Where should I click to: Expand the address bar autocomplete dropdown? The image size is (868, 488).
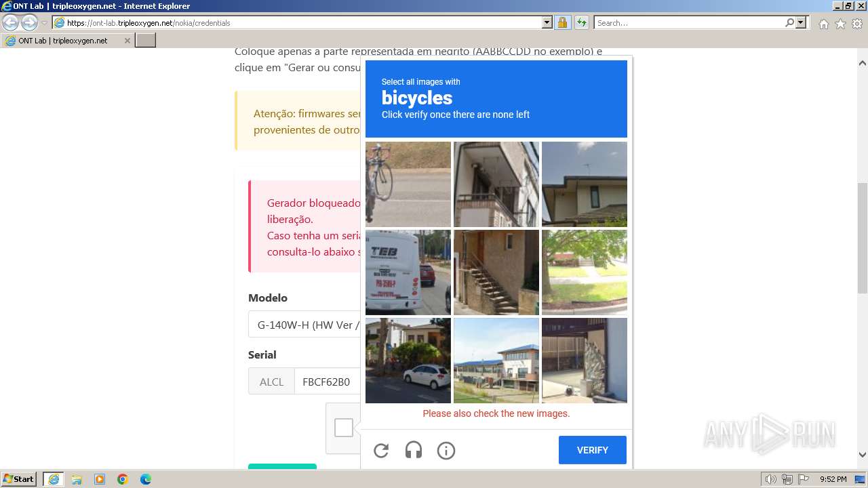click(547, 23)
